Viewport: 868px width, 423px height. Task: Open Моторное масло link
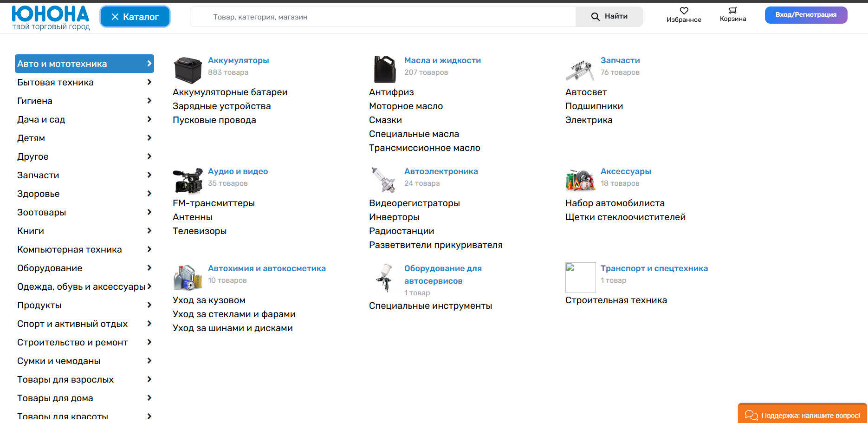tap(406, 106)
